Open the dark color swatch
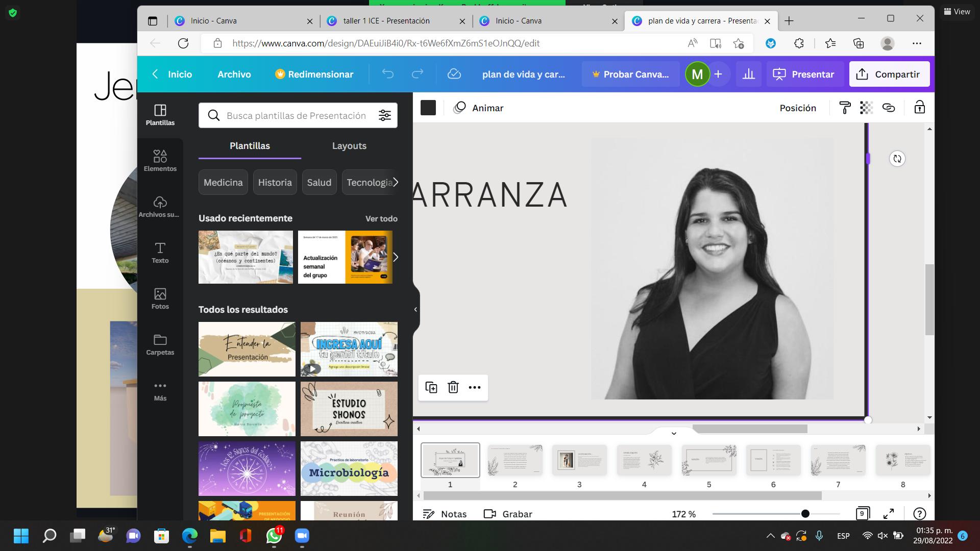 click(x=428, y=108)
